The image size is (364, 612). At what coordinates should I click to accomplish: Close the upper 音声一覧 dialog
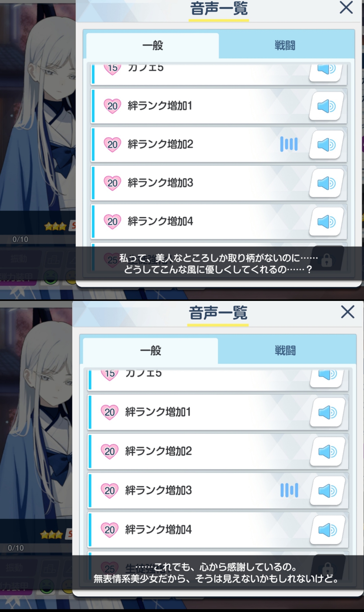[x=346, y=7]
